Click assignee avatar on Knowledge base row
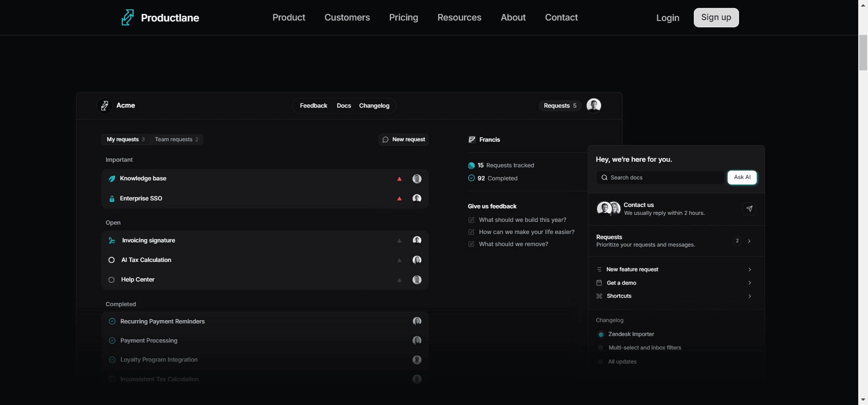This screenshot has width=868, height=405. tap(417, 178)
